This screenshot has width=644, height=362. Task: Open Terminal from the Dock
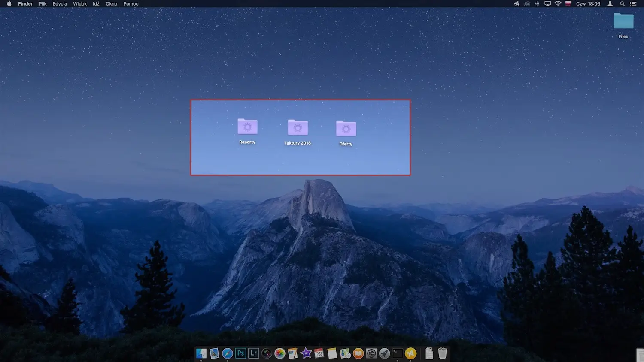[x=397, y=353]
